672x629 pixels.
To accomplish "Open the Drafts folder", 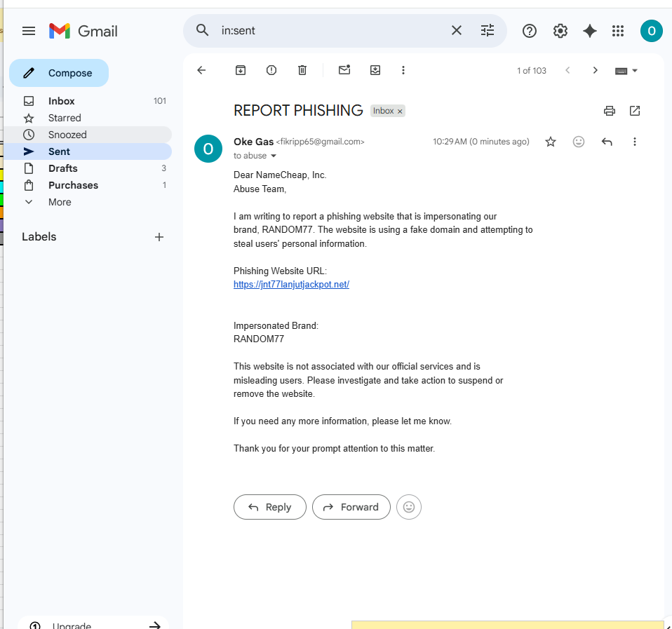I will (88, 168).
